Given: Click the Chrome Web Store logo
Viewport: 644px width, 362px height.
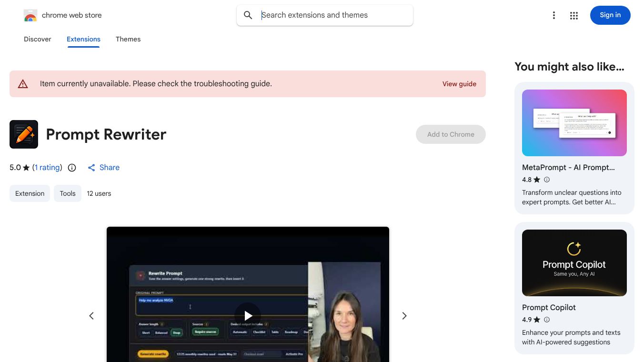Looking at the screenshot, I should [x=30, y=15].
